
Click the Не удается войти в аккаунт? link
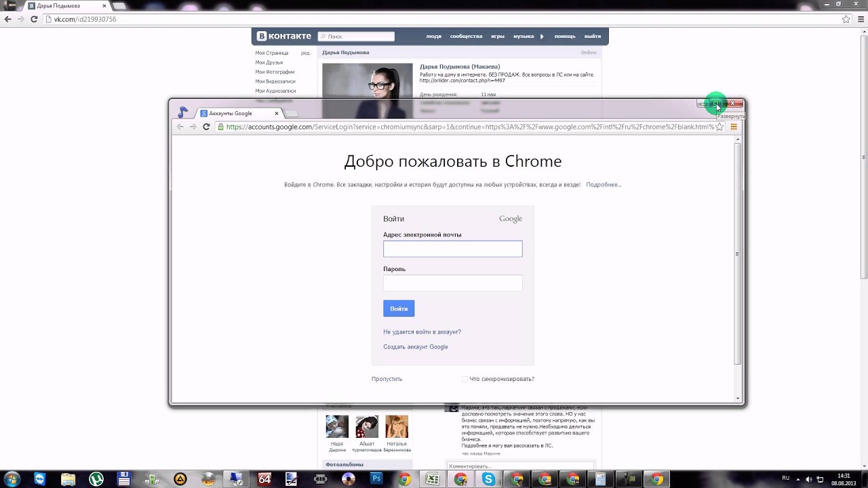tap(422, 332)
